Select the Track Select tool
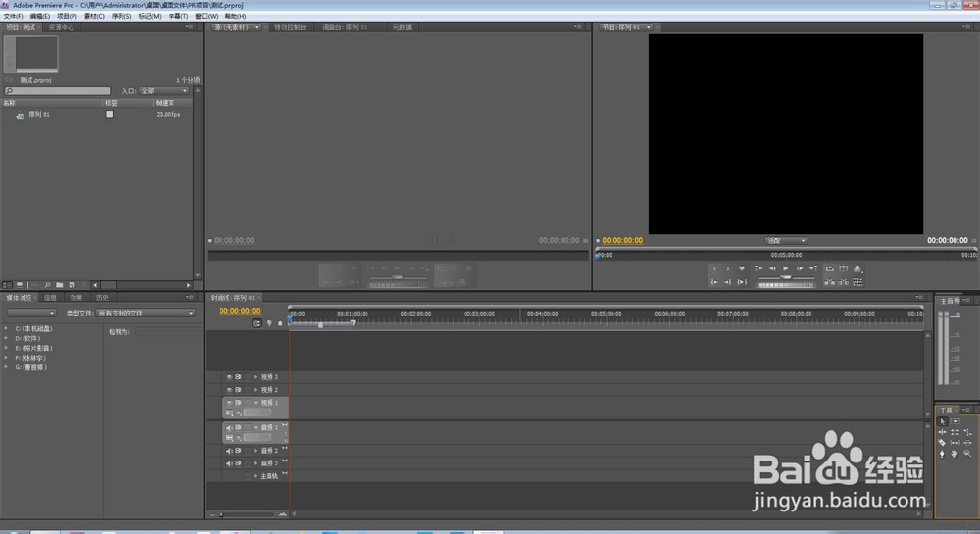The width and height of the screenshot is (980, 534). [955, 421]
